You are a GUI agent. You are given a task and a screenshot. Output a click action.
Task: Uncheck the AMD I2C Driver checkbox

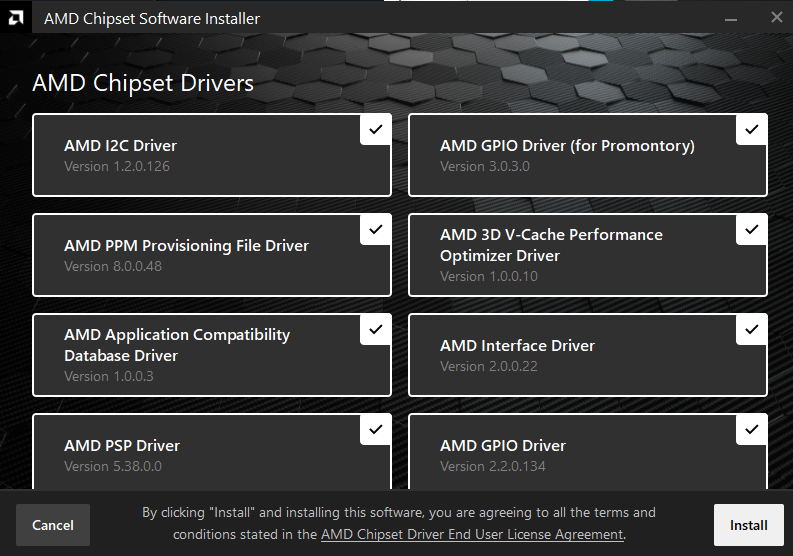tap(376, 130)
